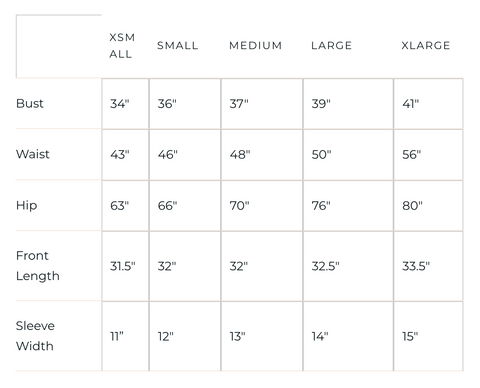Click the Front Length row label
Viewport: 480px width, 388px height.
(x=38, y=266)
